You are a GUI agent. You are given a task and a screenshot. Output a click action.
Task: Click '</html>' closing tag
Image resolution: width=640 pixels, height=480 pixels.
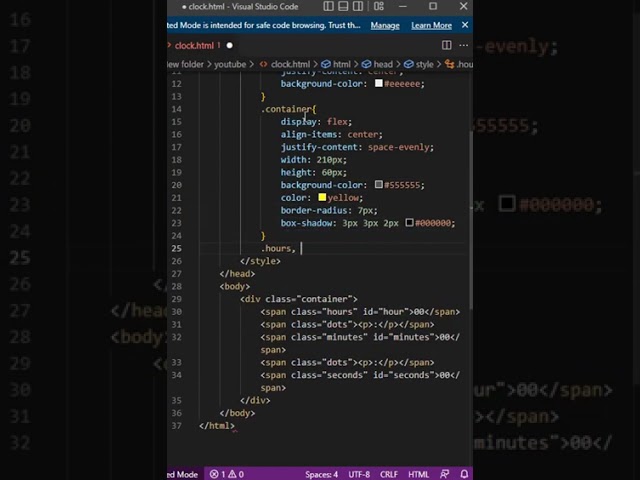click(217, 425)
